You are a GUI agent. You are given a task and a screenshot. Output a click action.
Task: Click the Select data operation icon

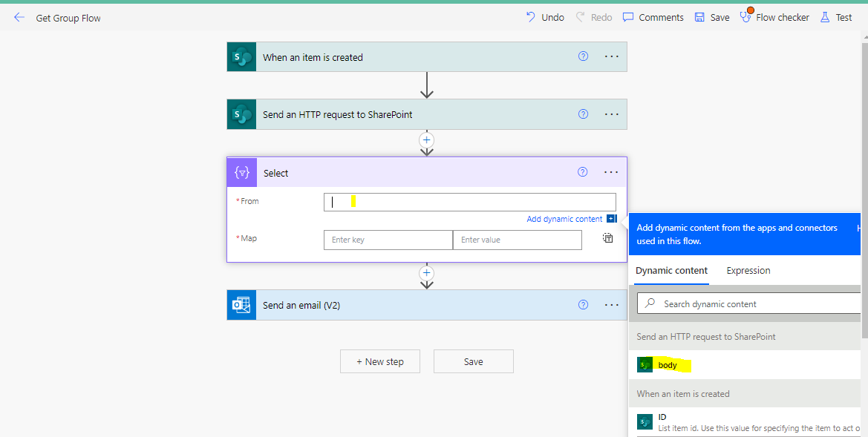point(241,171)
